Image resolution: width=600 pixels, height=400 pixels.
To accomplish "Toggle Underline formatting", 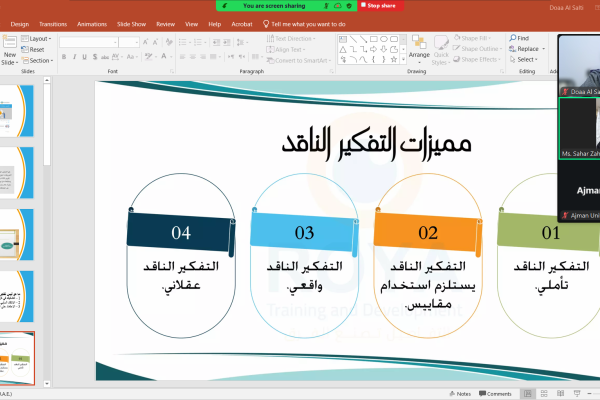I will 85,57.
